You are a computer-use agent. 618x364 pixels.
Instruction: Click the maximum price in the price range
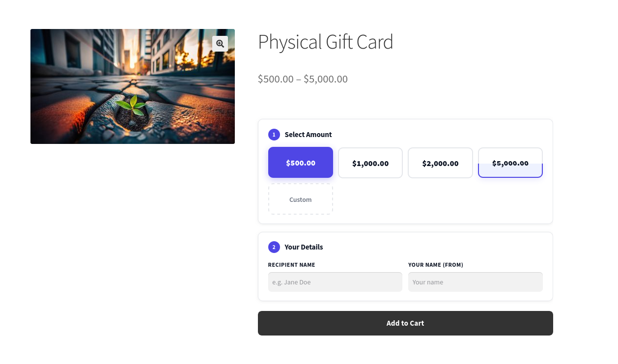coord(326,79)
